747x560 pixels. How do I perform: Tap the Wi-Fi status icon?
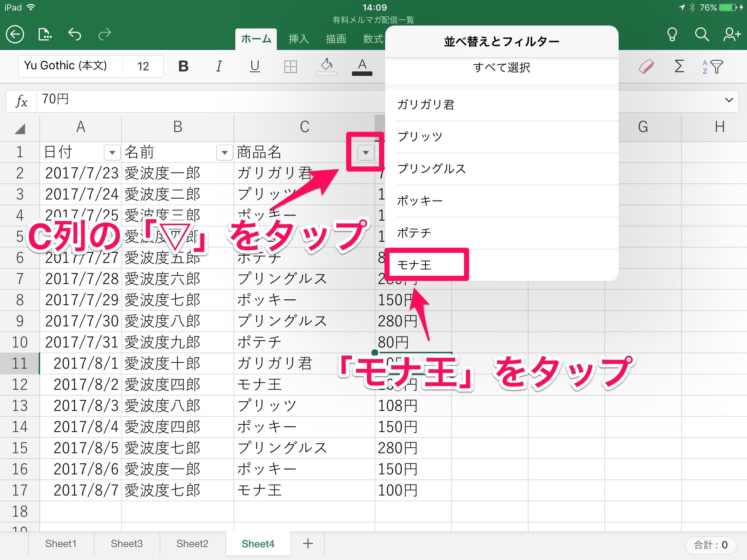click(31, 7)
